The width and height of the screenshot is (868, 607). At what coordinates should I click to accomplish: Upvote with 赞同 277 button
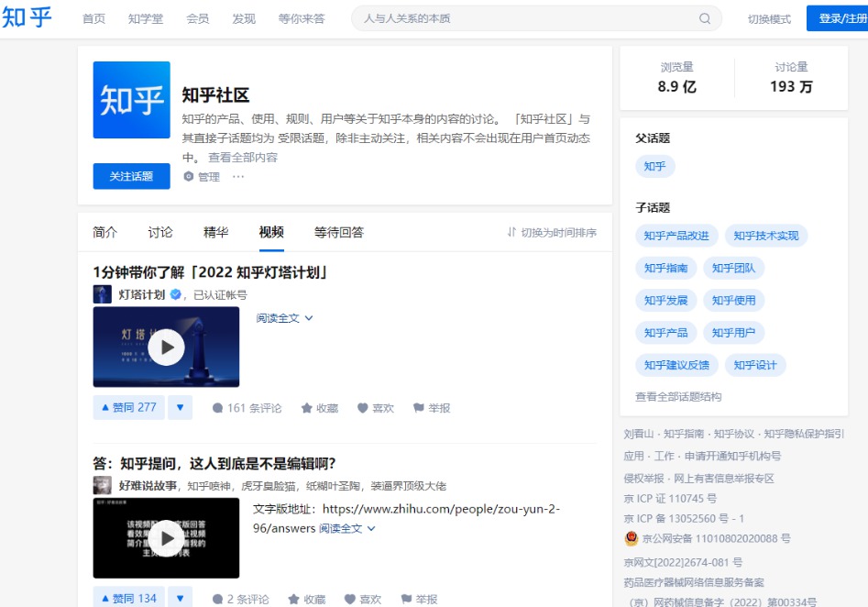point(128,408)
